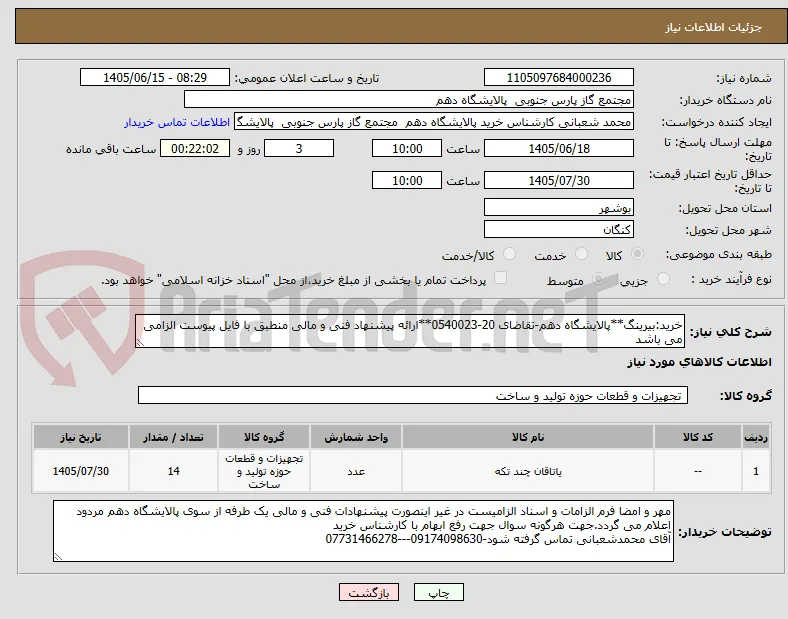Click the delivery city field کنگان
788x619 pixels.
point(559,229)
